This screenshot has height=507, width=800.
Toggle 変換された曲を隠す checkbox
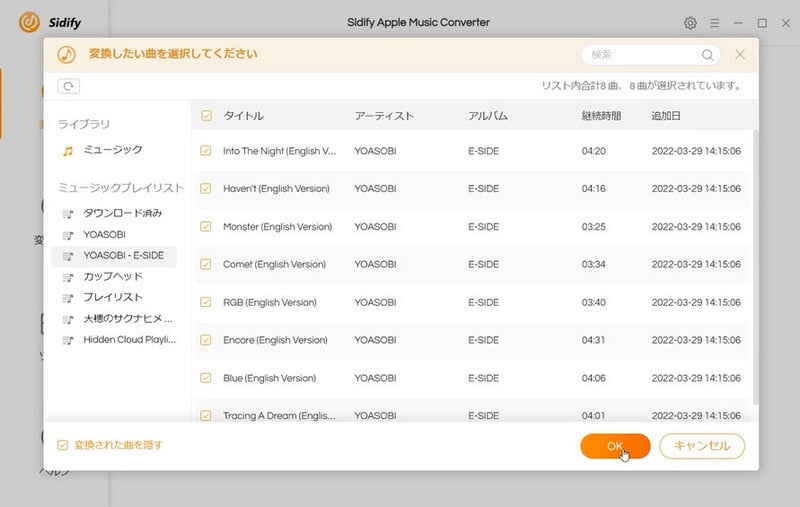tap(62, 445)
